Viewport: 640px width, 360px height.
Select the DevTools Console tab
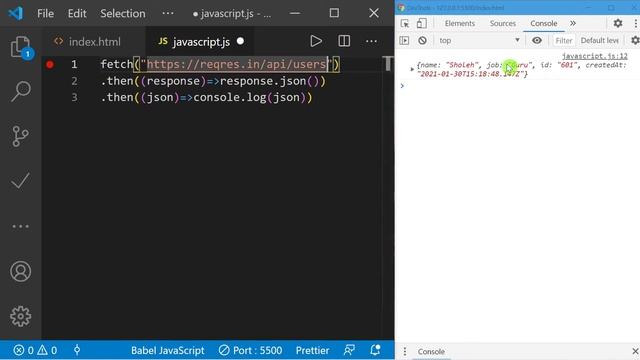544,23
